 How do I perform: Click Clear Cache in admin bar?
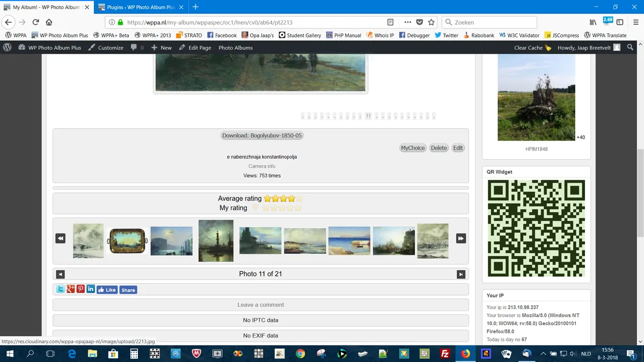532,47
